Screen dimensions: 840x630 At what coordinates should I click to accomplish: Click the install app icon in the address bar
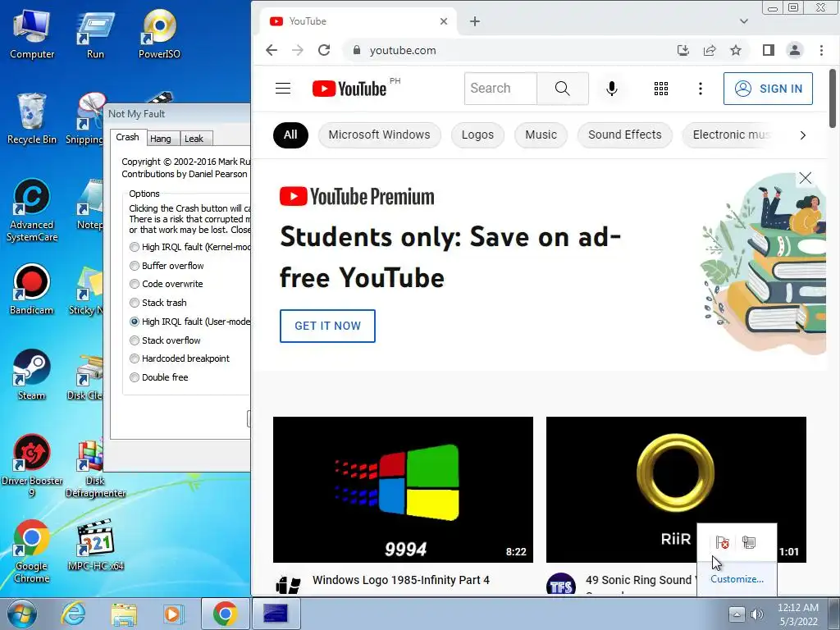coord(683,50)
